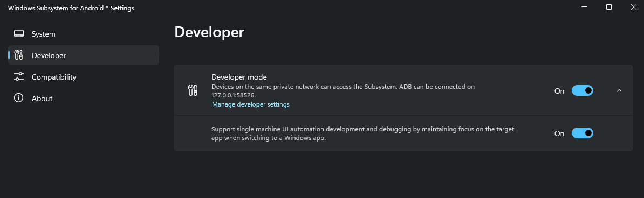Click the Compatibility sliders icon in sidebar

point(19,76)
